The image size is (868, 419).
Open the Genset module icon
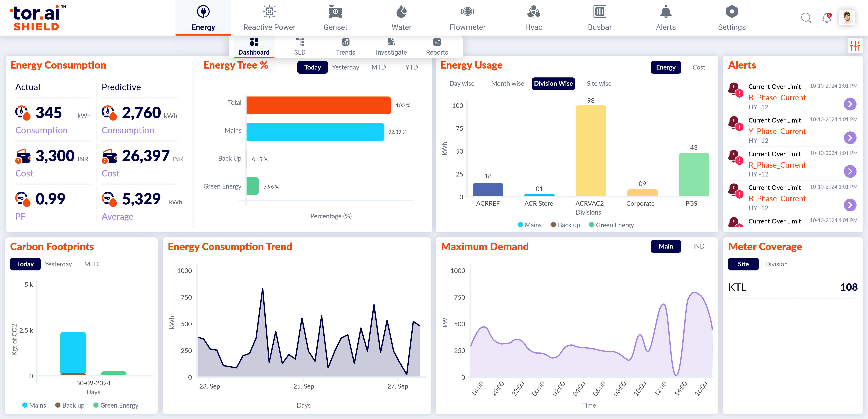point(335,12)
